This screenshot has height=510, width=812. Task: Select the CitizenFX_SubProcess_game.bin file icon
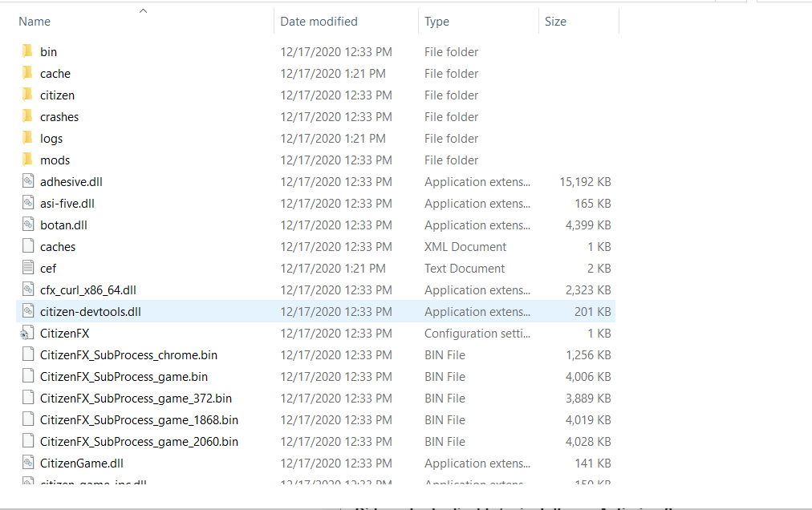coord(28,376)
